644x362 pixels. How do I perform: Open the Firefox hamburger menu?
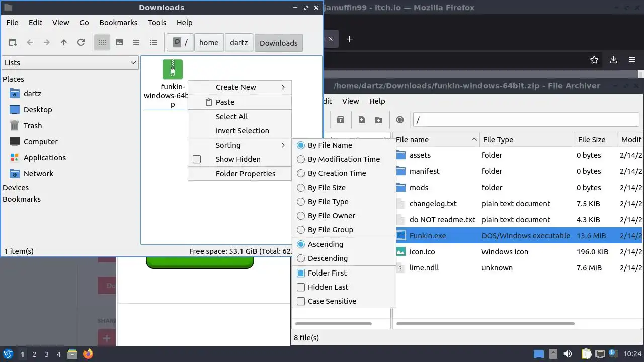tap(632, 60)
